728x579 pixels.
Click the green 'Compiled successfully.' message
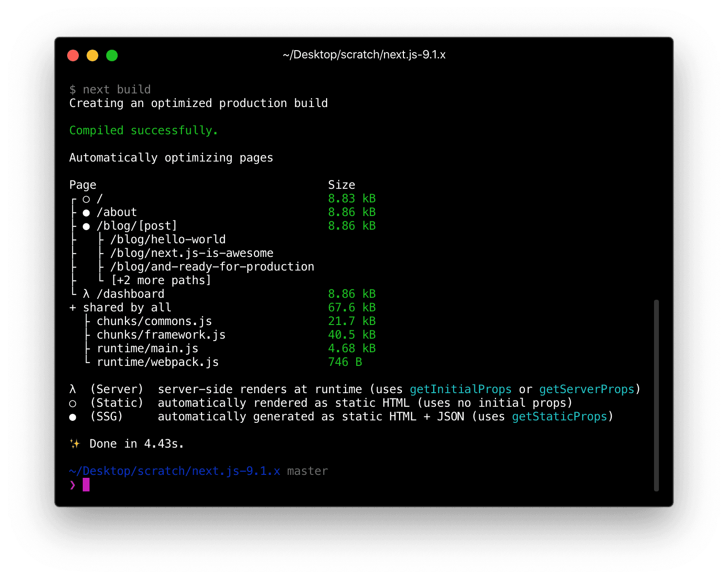[144, 130]
